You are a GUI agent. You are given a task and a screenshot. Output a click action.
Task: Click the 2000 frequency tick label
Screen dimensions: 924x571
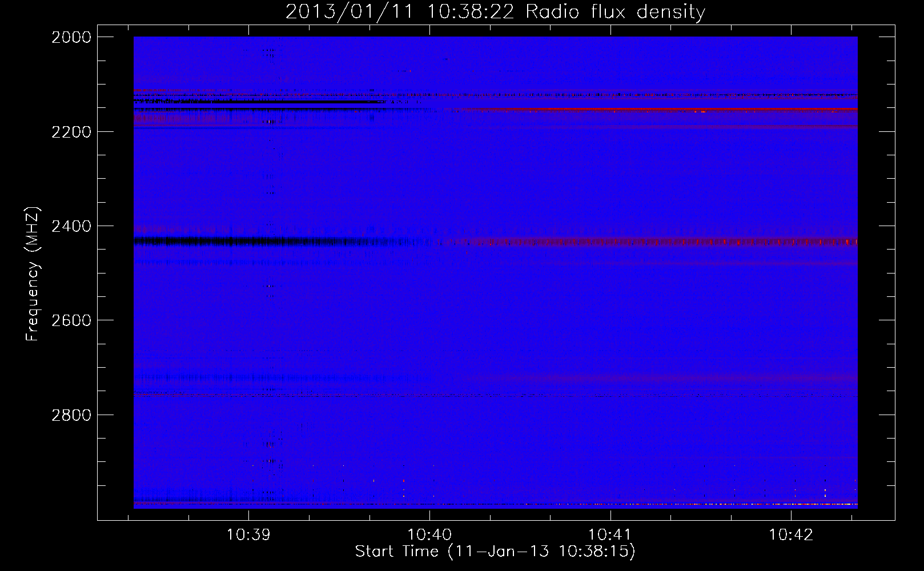click(x=71, y=37)
